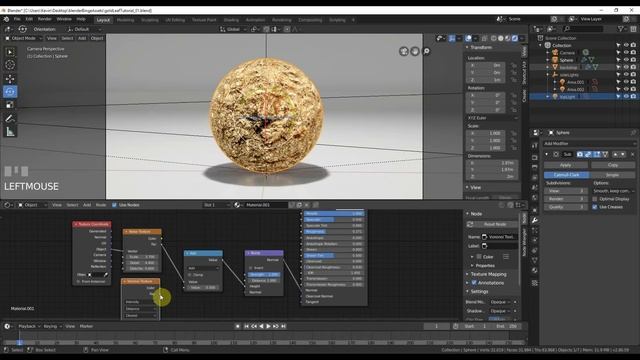Open the Object Mode dropdown
The image size is (640, 360).
click(24, 38)
